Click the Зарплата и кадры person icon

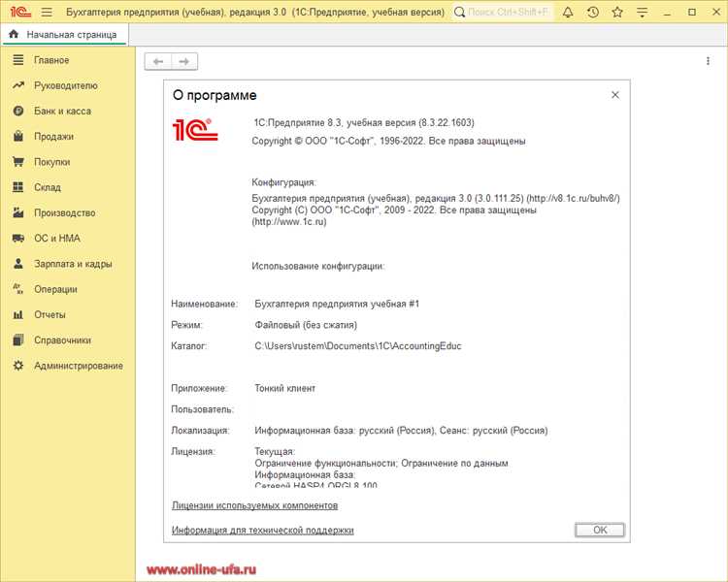coord(18,263)
